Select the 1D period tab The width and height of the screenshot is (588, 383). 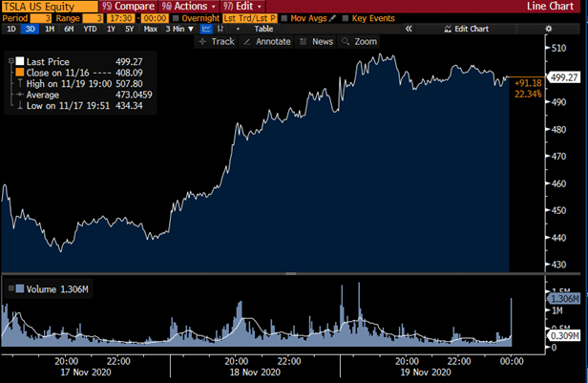coord(11,29)
